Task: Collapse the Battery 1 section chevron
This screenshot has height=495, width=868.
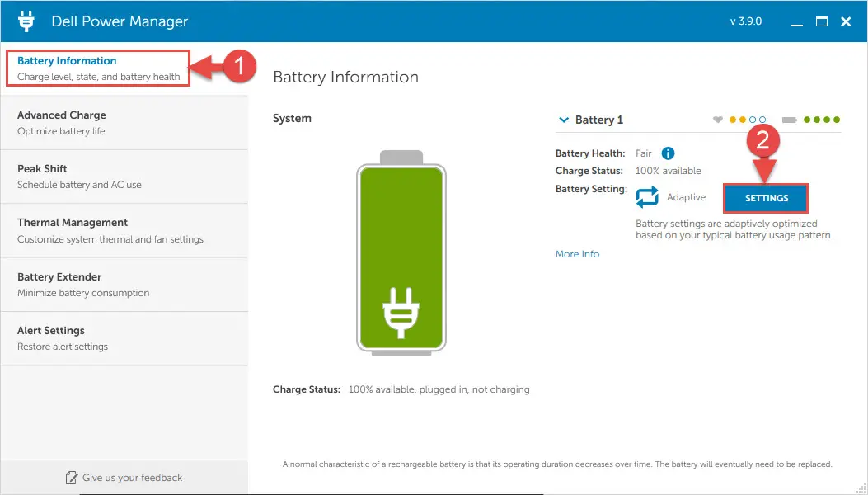Action: click(564, 120)
